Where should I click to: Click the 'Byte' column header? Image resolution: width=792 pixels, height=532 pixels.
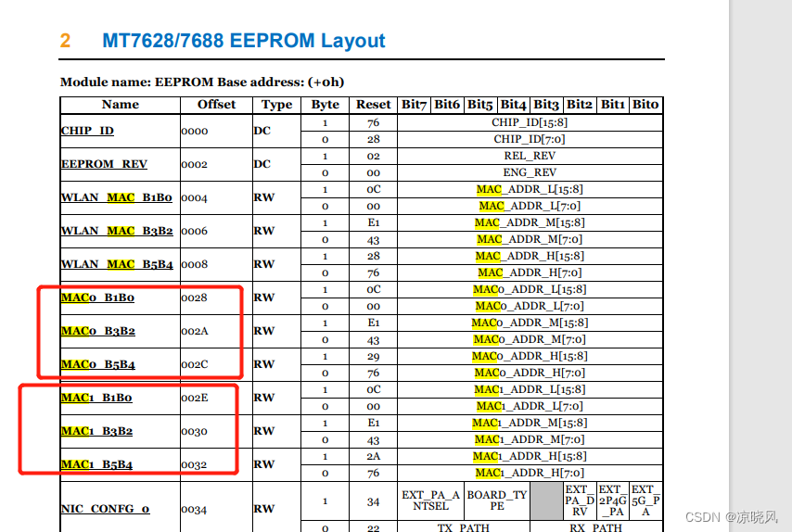pos(325,105)
